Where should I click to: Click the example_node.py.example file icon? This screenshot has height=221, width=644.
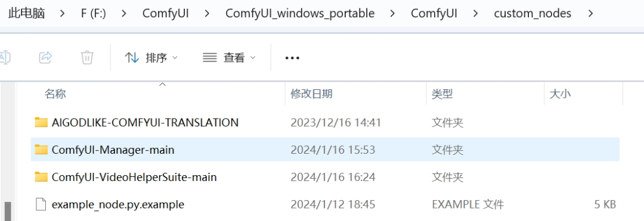[41, 204]
